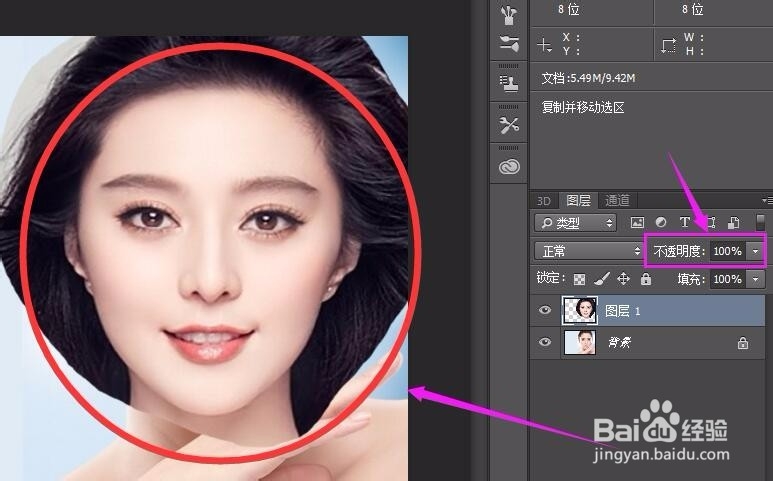Toggle lock image pixels brush icon

[601, 279]
